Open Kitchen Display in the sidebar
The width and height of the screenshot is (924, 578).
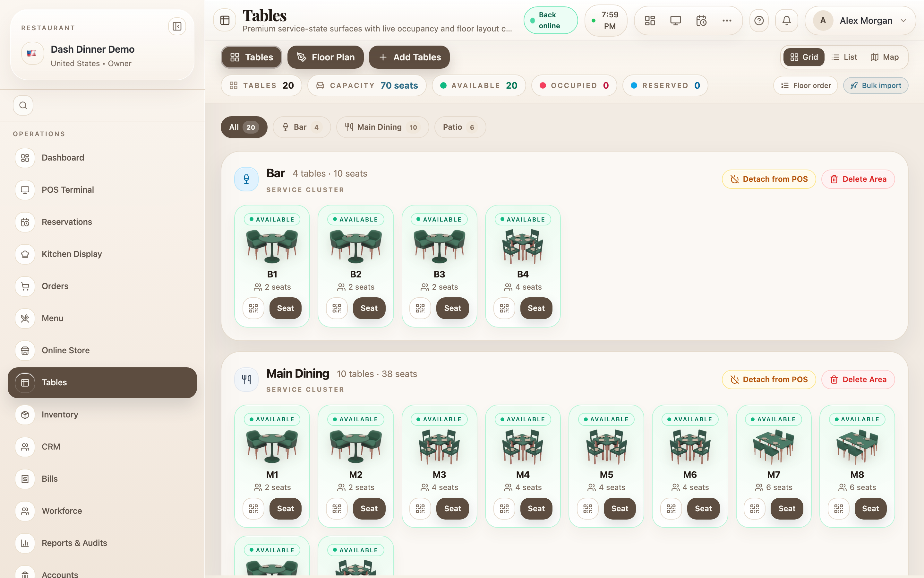click(102, 254)
